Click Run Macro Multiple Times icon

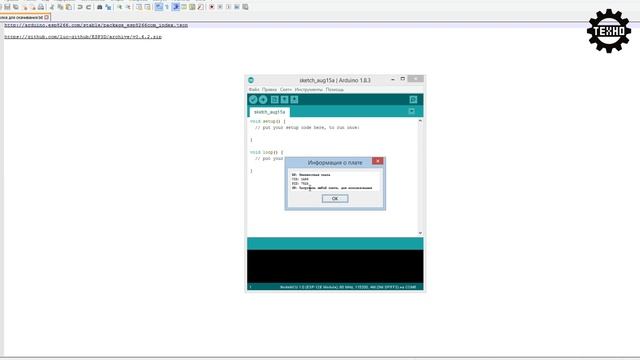(x=237, y=7)
